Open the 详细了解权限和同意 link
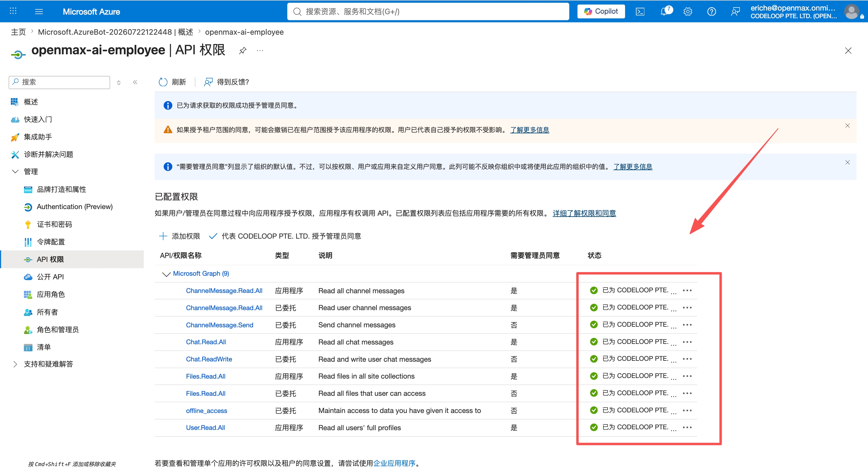 [584, 213]
